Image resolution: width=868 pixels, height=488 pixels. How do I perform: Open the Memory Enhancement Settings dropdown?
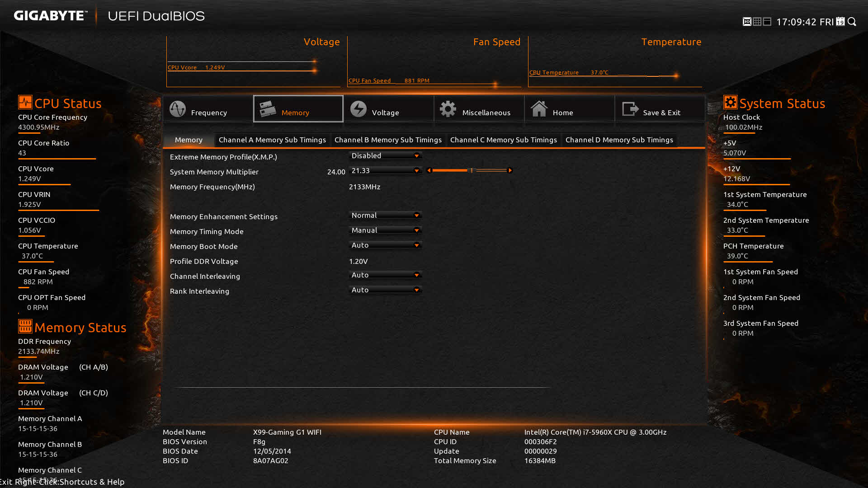pos(385,215)
